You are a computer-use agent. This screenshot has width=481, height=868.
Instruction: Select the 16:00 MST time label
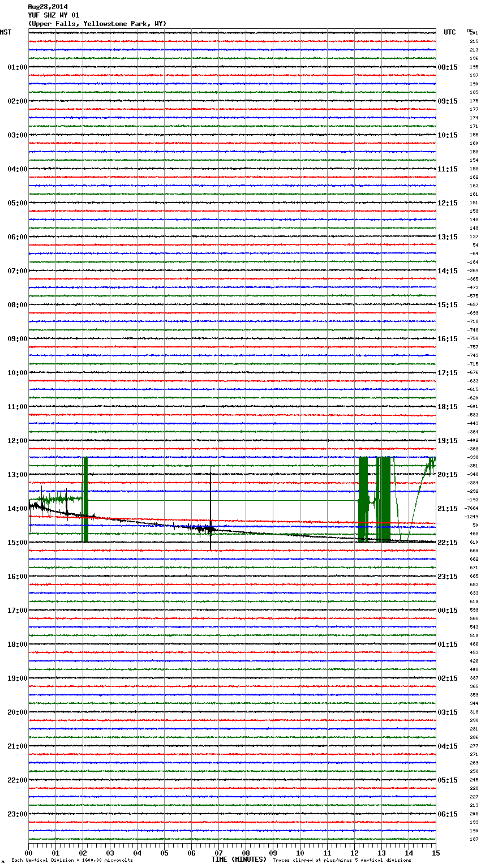pyautogui.click(x=18, y=577)
